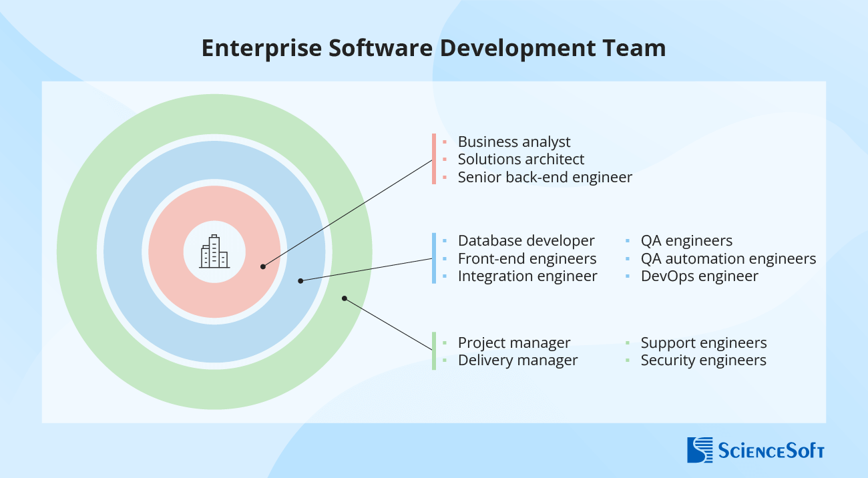
Task: Toggle the connector dot on the green ring
Action: point(345,297)
